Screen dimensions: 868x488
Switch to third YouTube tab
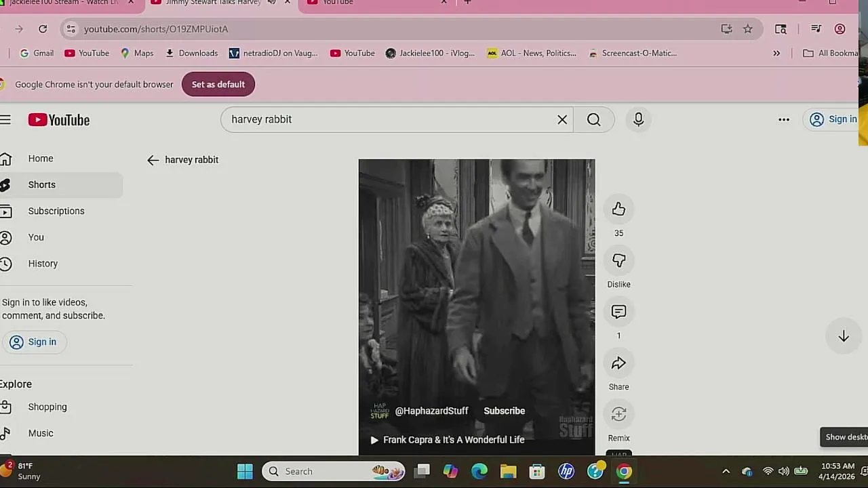376,3
